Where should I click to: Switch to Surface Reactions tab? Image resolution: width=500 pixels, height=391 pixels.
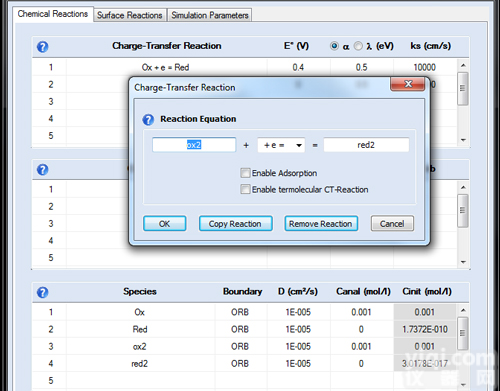coord(130,15)
